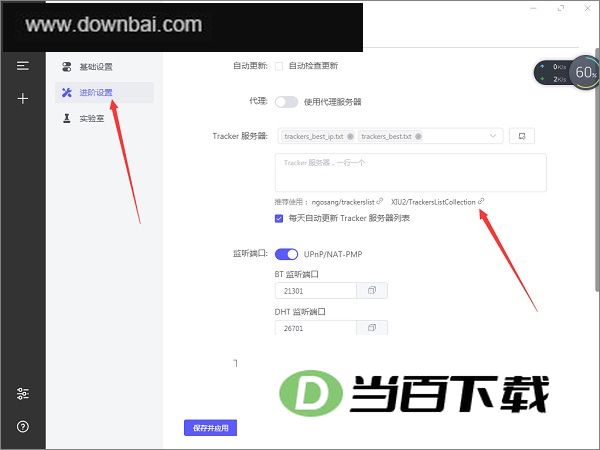600x450 pixels.
Task: Toggle 使用代理服务器 switch
Action: [286, 102]
